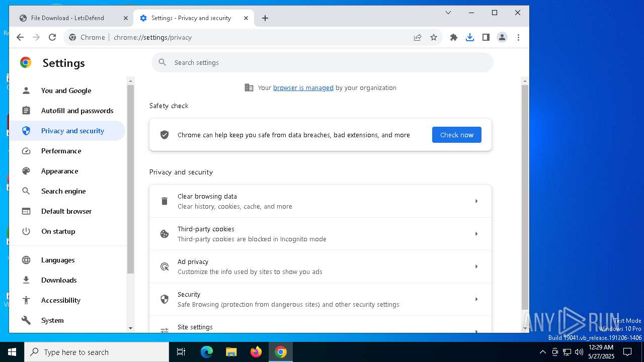Screen dimensions: 644x362
Task: Open the tab search dropdown chevron
Action: point(448,13)
